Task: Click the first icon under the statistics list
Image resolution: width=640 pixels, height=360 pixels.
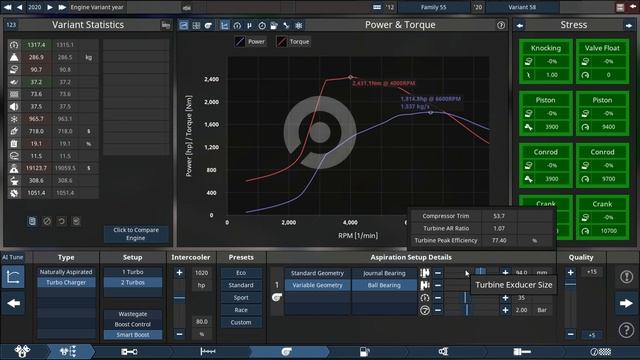Action: [x=32, y=221]
